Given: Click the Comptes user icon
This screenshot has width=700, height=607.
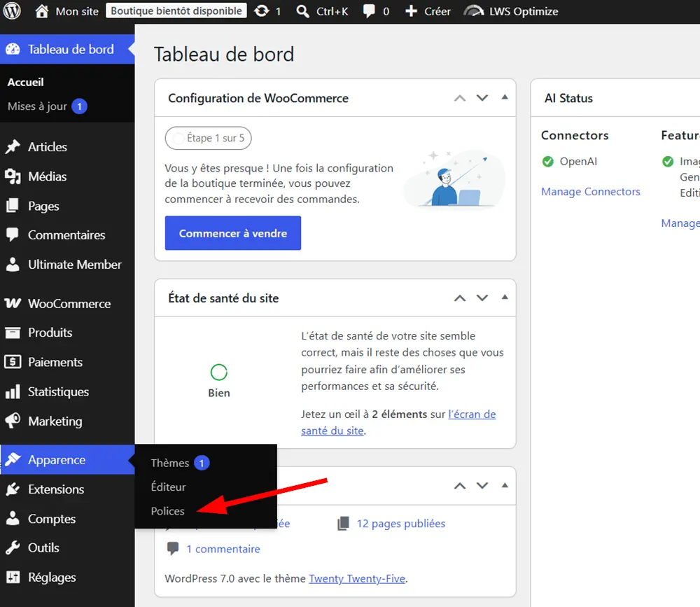Looking at the screenshot, I should coord(13,519).
